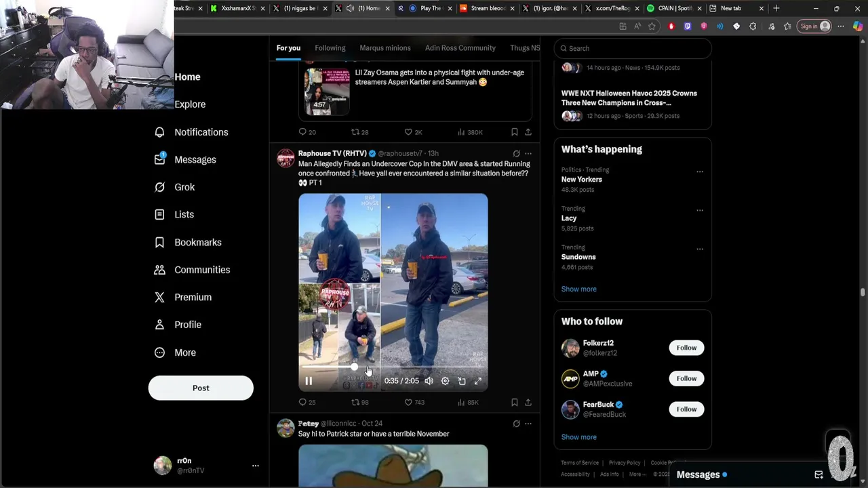Open the Raphouse TV post more options

(x=528, y=154)
